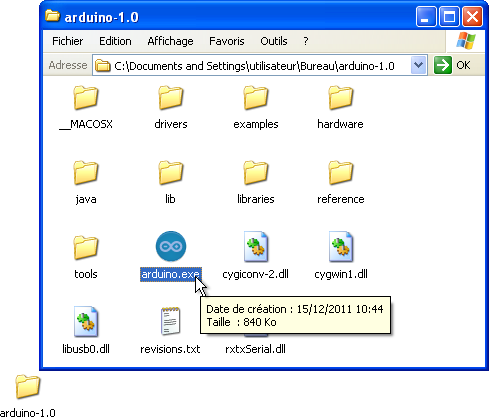This screenshot has height=417, width=489.
Task: Select the hardware folder icon
Action: pyautogui.click(x=340, y=97)
